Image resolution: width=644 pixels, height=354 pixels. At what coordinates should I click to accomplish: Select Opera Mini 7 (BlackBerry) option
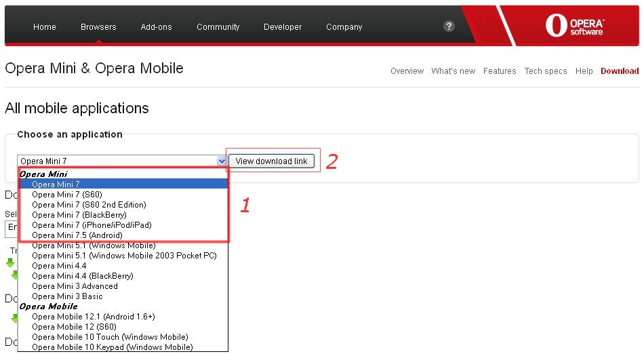(x=123, y=215)
